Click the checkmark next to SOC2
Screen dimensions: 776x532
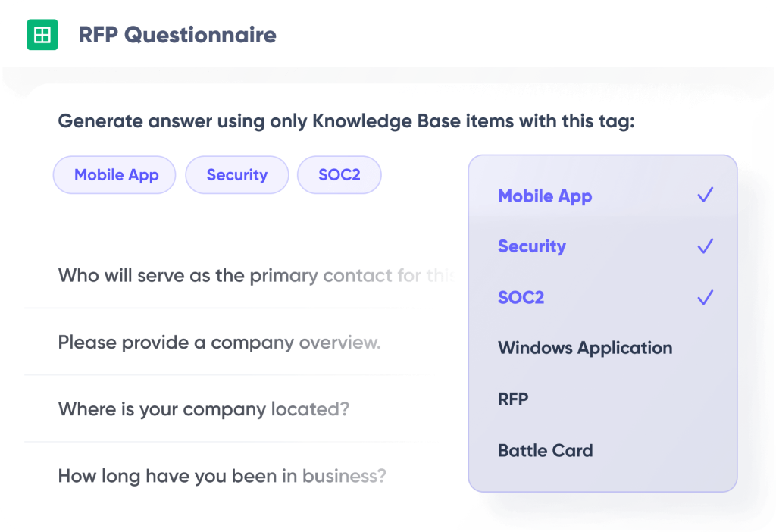tap(704, 296)
